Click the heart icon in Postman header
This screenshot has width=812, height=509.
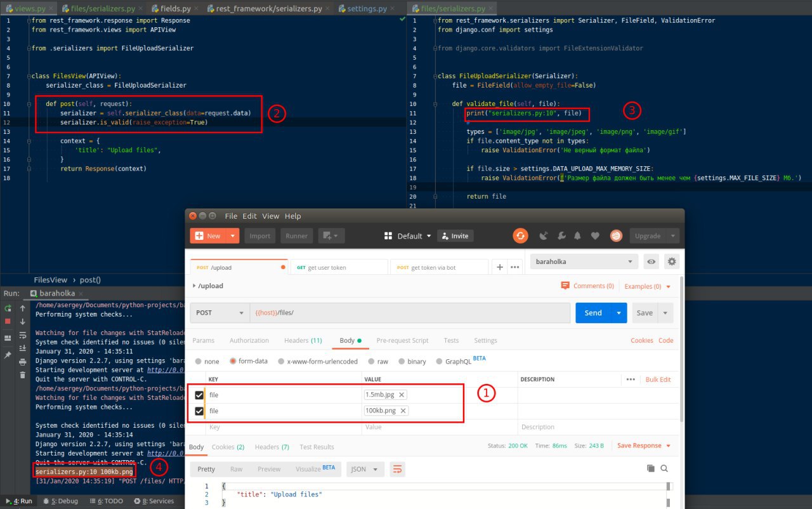595,236
